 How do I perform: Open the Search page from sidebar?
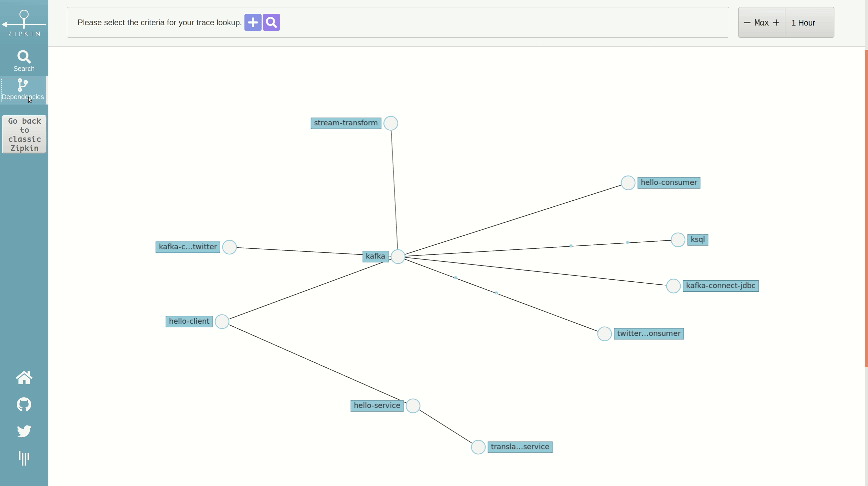pos(24,61)
